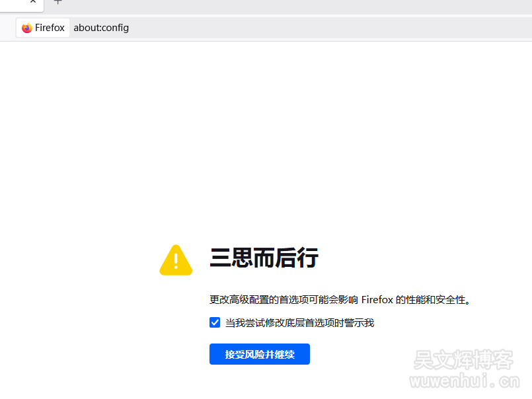Screen dimensions: 532x399
Task: Click the 吴文辉博客 watermark text
Action: 463,359
